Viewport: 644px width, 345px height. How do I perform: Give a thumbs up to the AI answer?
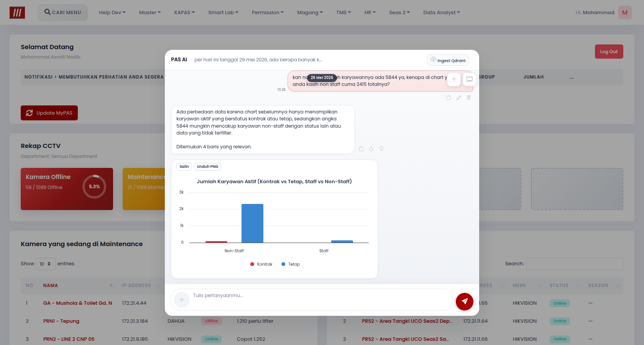[371, 149]
